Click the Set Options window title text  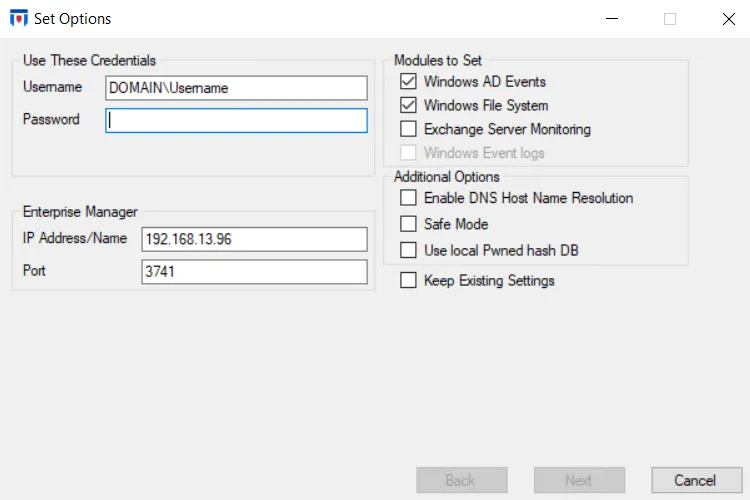click(x=72, y=19)
